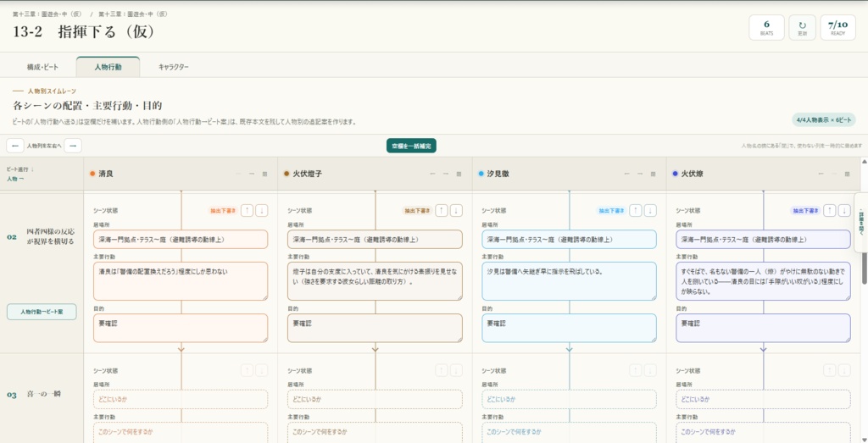This screenshot has width=868, height=443.
Task: Shift character columns left with top-left arrow
Action: point(15,146)
